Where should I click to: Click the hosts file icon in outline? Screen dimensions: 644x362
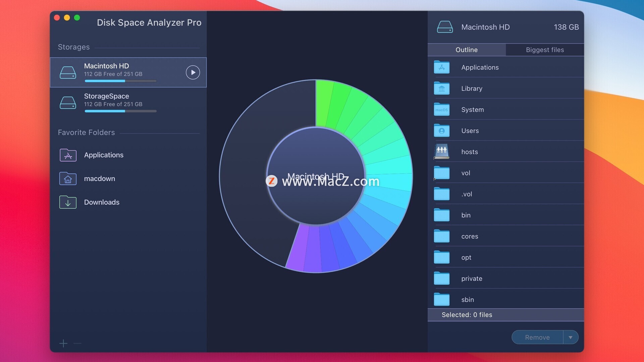[x=441, y=152]
